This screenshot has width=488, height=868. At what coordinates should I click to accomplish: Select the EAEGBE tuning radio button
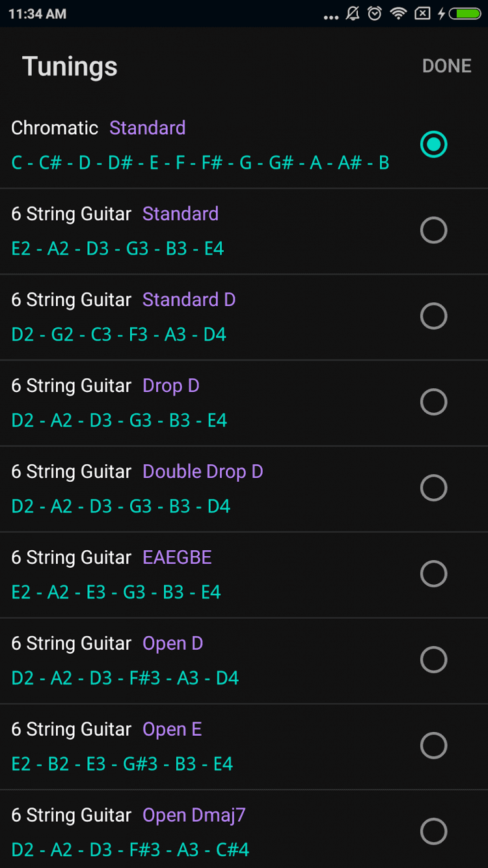[433, 574]
